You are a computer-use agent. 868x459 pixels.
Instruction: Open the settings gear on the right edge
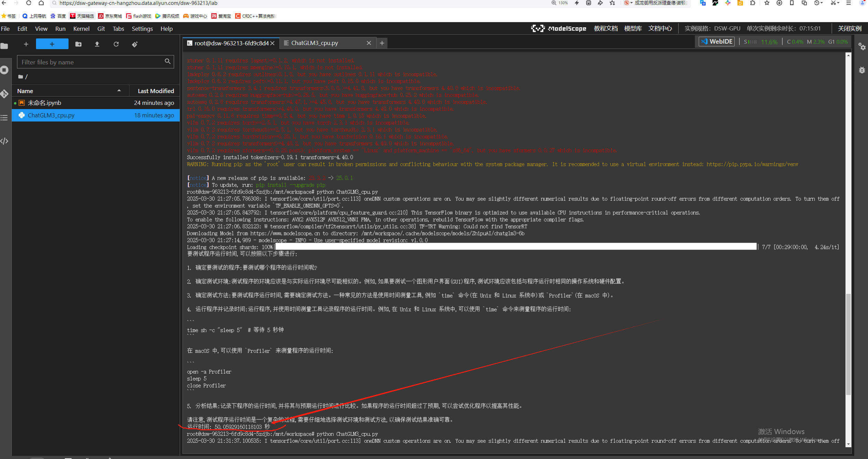(862, 47)
